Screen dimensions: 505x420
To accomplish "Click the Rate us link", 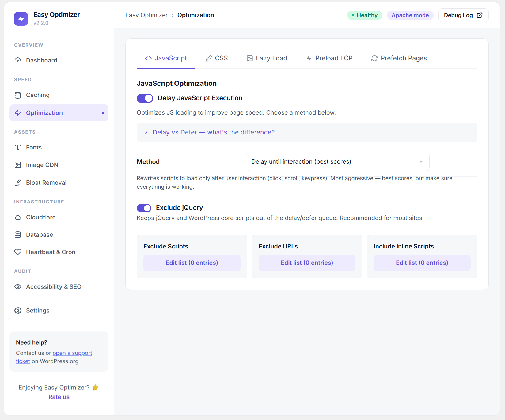I will [59, 397].
